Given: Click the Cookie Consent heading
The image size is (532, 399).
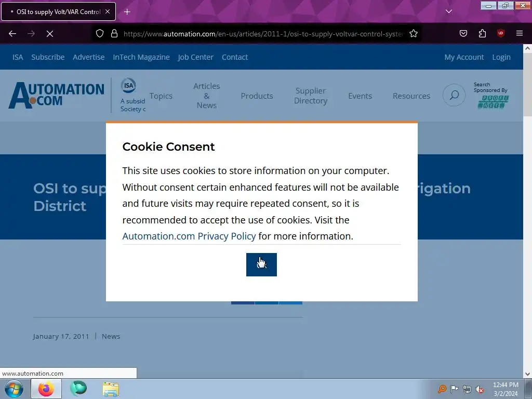Looking at the screenshot, I should tap(169, 147).
